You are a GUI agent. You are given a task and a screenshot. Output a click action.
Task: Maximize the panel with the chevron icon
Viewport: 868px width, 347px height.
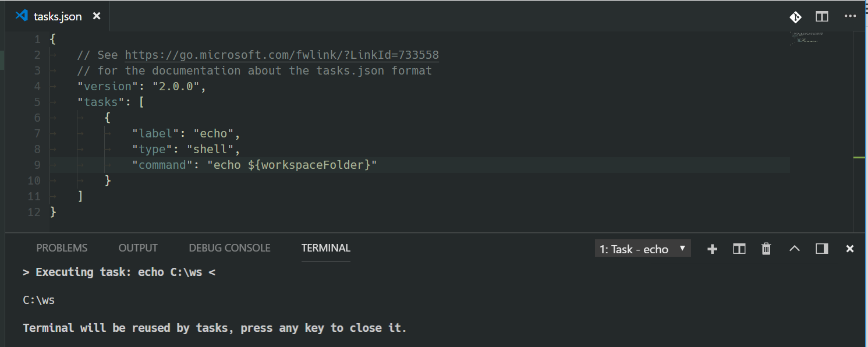click(x=794, y=249)
